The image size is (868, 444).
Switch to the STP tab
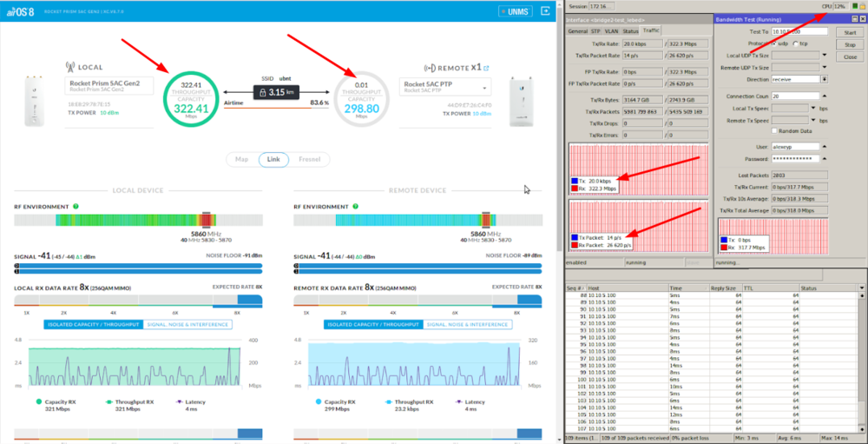pyautogui.click(x=595, y=31)
